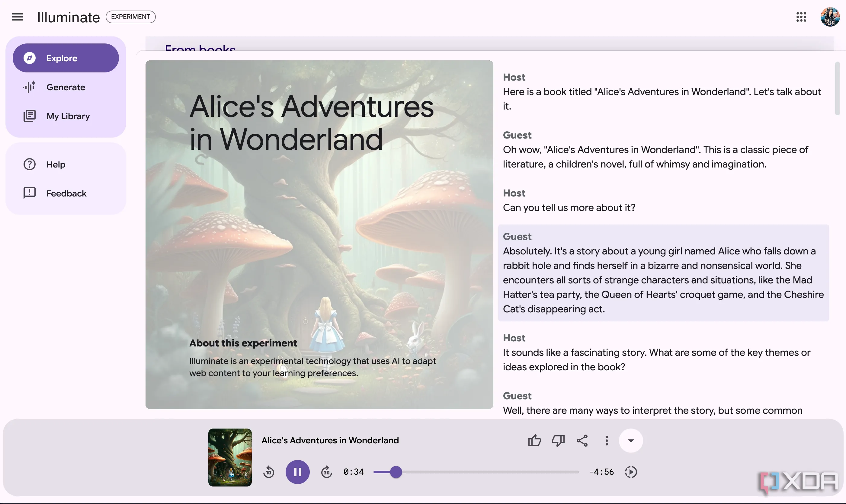Select the highlighted Guest transcript paragraph
Viewport: 846px width, 504px height.
663,273
